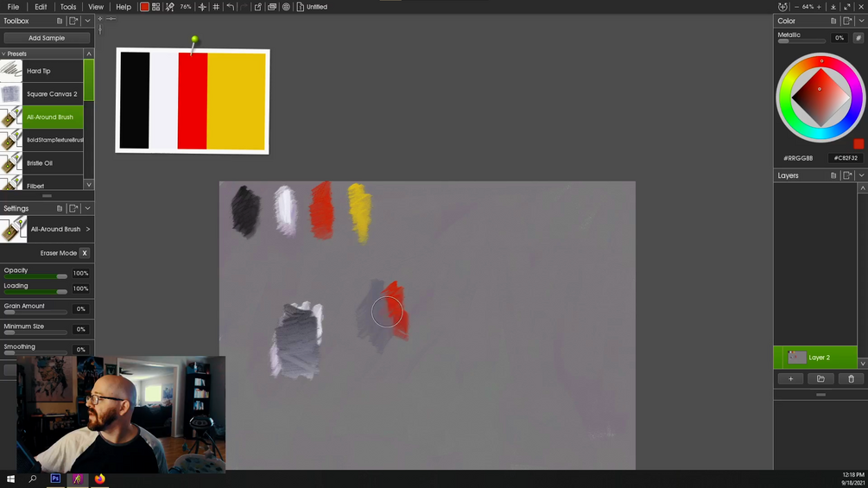Collapse the Presets section header

[41, 54]
